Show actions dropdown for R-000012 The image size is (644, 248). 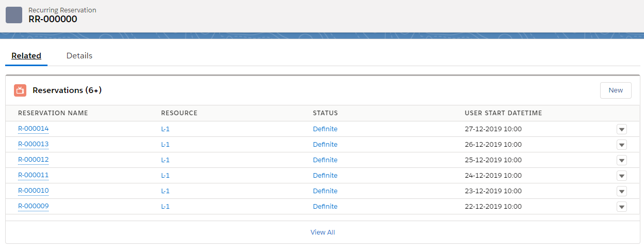621,160
